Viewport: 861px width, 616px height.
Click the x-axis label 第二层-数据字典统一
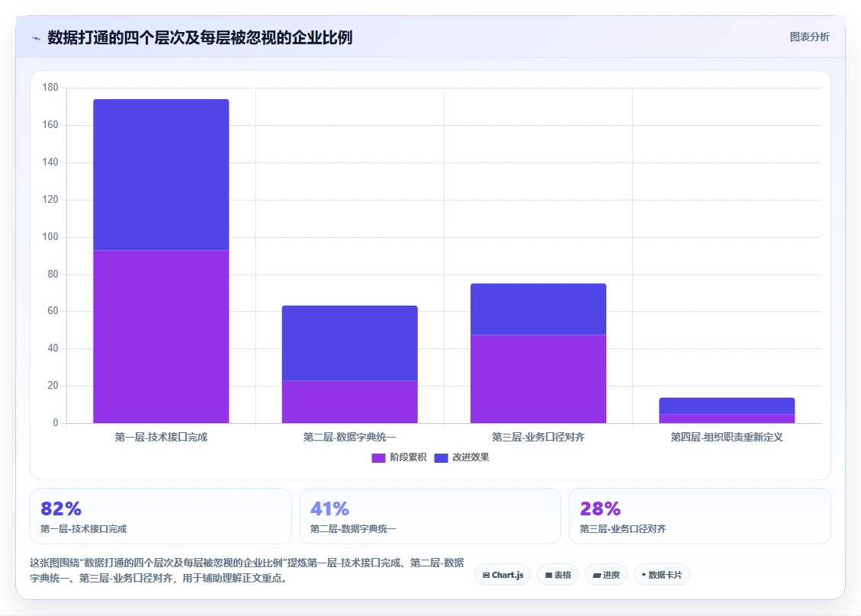click(x=350, y=437)
